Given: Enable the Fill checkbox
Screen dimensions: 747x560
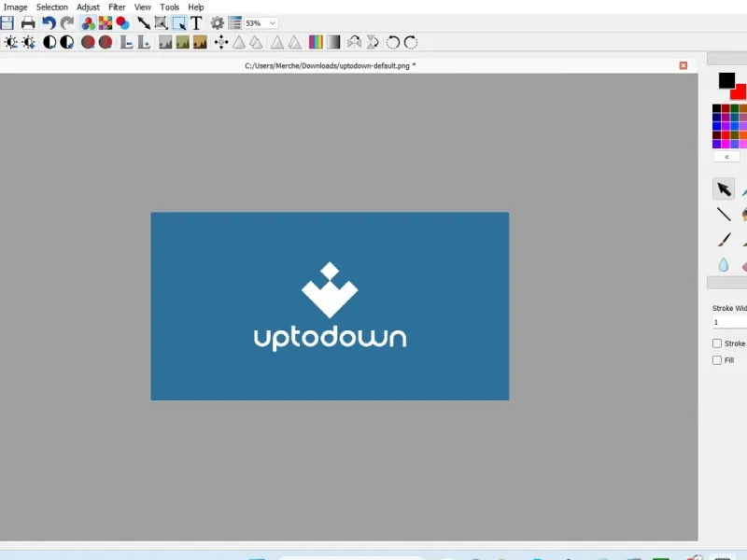Looking at the screenshot, I should point(717,360).
